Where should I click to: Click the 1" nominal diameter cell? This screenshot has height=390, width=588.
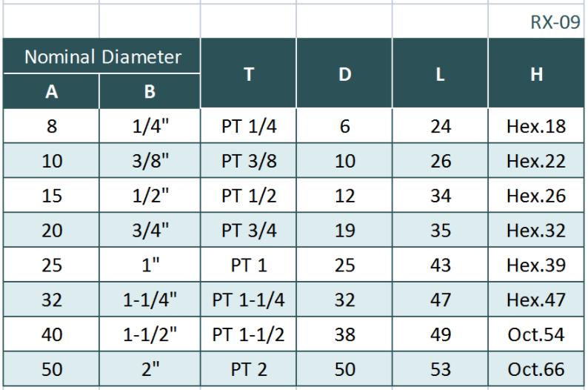tap(150, 265)
